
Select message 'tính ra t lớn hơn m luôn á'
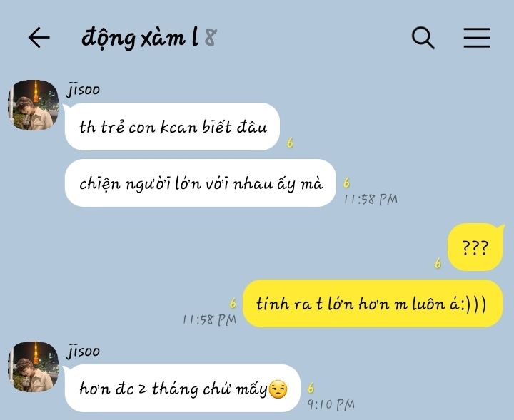coord(373,304)
